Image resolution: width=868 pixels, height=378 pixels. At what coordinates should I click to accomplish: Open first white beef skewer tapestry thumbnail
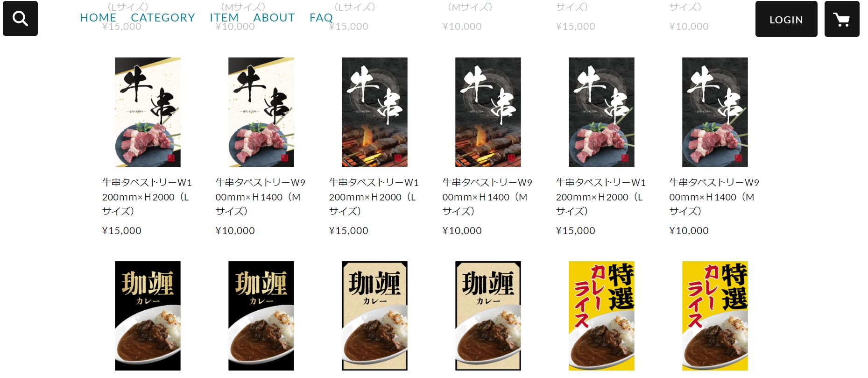[148, 112]
